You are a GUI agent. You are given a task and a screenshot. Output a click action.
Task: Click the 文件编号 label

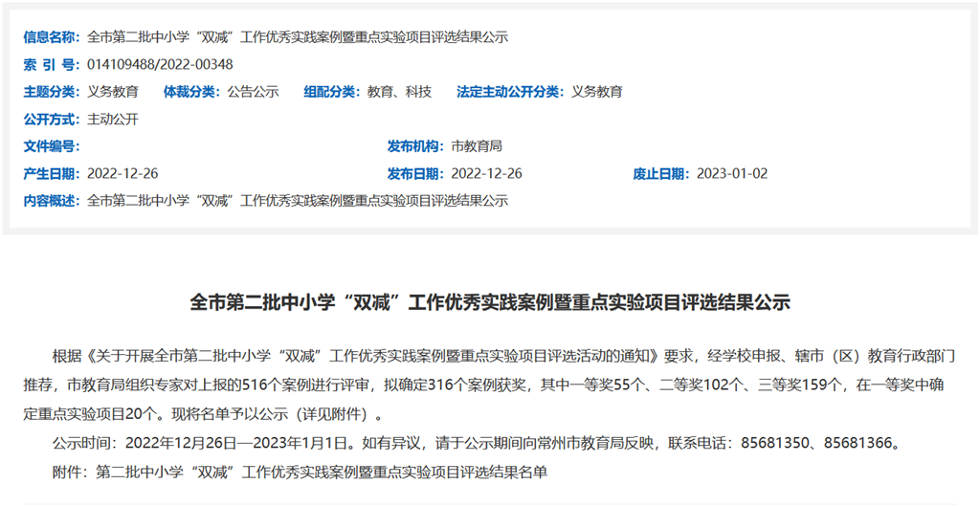click(x=52, y=146)
